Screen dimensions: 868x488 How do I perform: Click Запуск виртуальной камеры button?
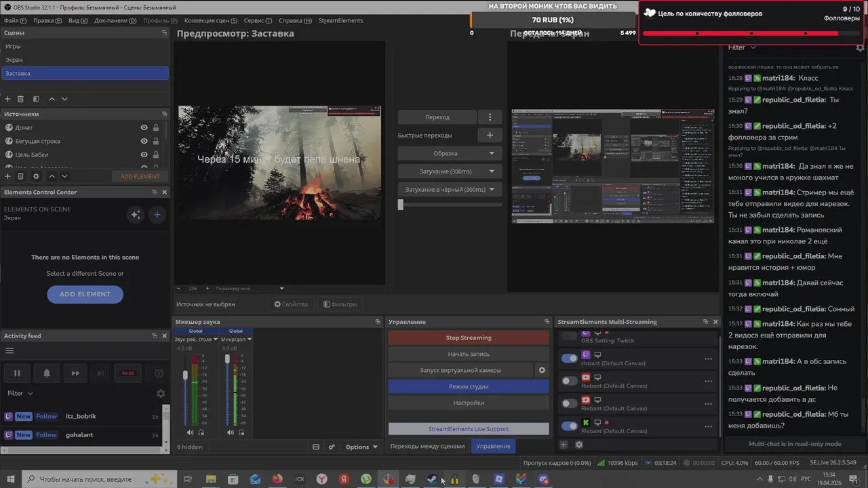point(460,370)
